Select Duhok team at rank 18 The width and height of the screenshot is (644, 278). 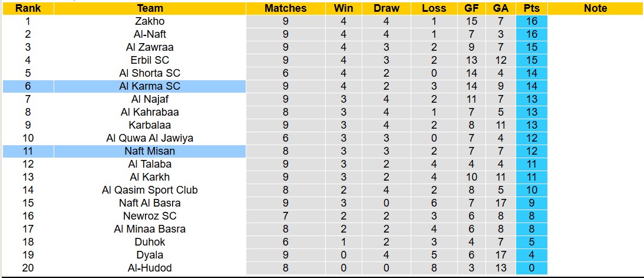tap(150, 242)
